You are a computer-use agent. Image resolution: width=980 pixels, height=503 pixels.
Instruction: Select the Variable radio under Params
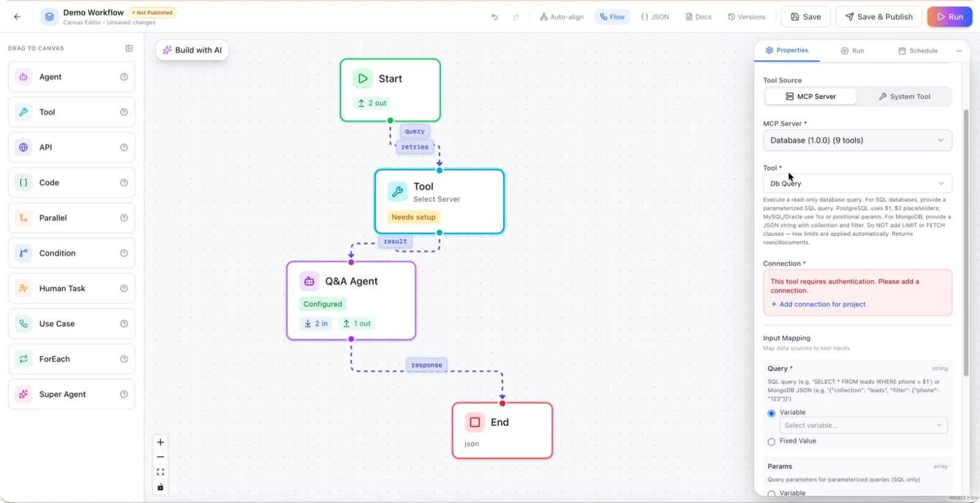tap(771, 493)
